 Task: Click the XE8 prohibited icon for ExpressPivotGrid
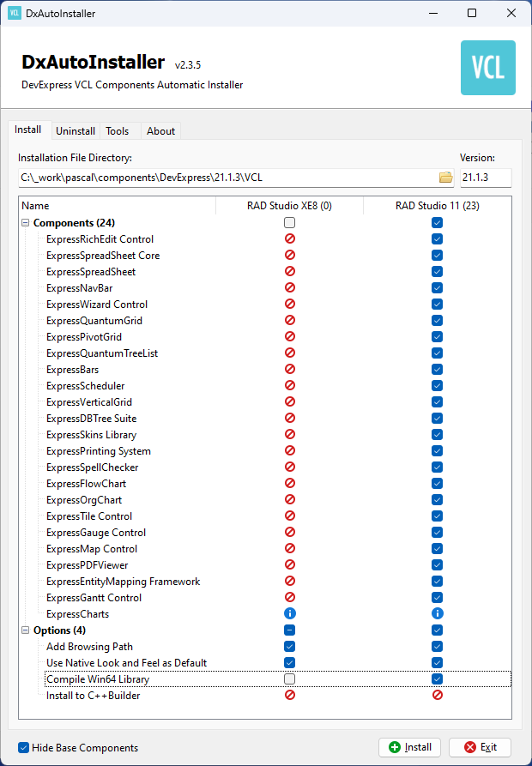point(290,336)
